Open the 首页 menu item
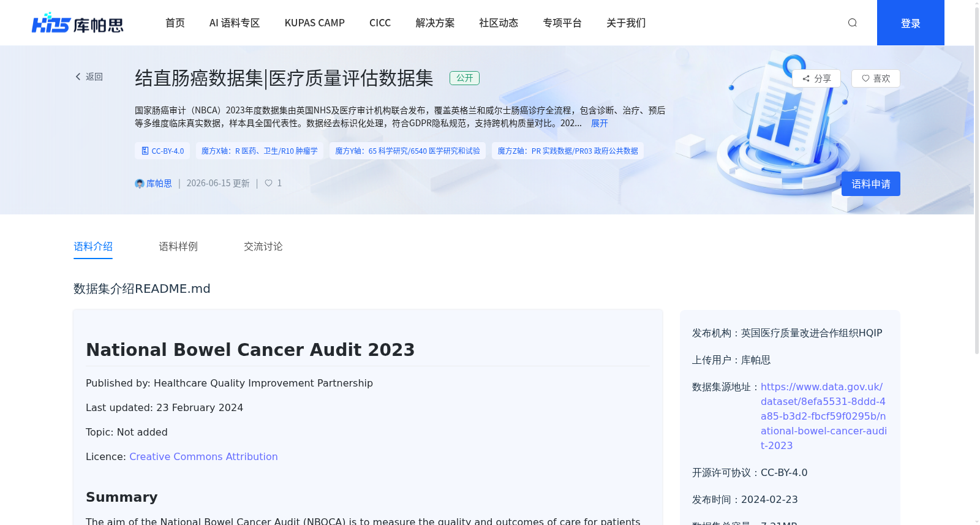Image resolution: width=980 pixels, height=525 pixels. pos(175,23)
